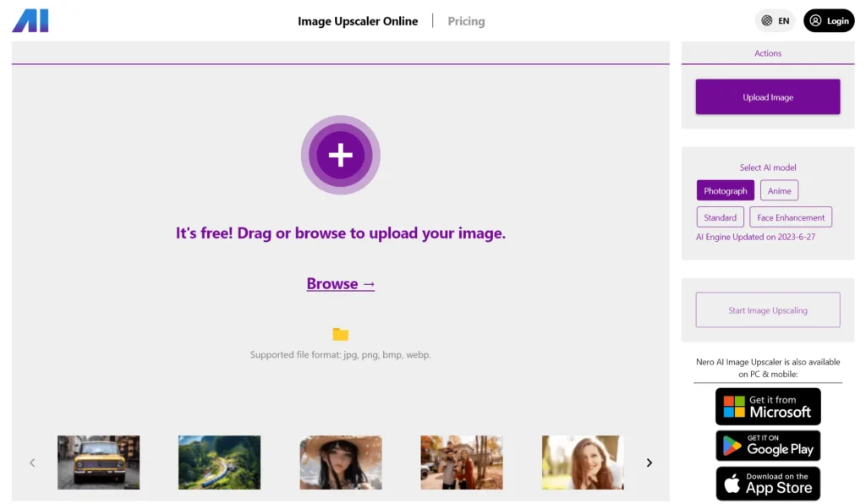This screenshot has height=504, width=866.
Task: Click the yellow folder icon above supported formats
Action: click(340, 335)
